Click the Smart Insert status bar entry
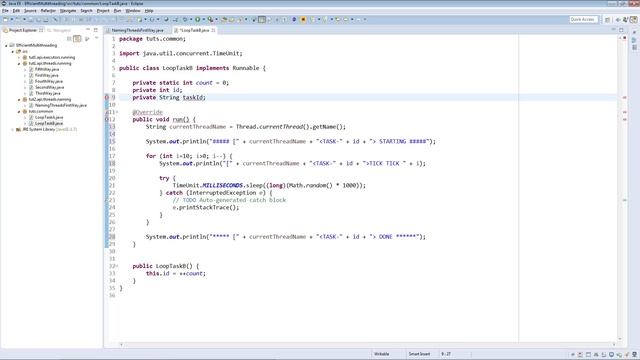The width and height of the screenshot is (640, 360). click(419, 354)
